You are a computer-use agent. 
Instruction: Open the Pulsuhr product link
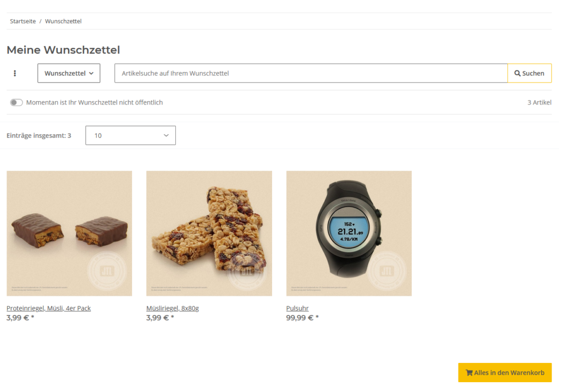(297, 308)
